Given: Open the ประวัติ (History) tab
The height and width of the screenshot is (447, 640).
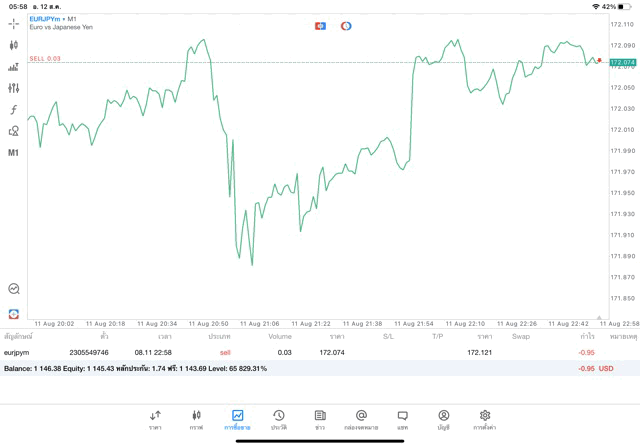Looking at the screenshot, I should pos(278,419).
